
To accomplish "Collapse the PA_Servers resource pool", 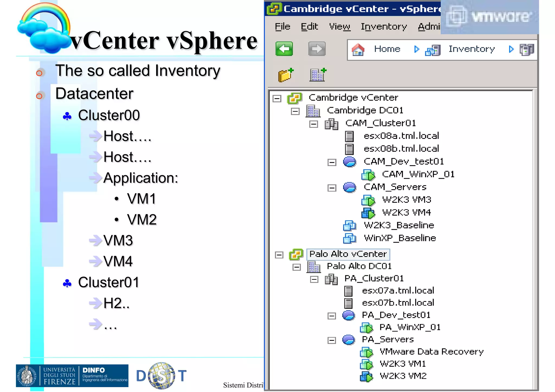I will [331, 340].
